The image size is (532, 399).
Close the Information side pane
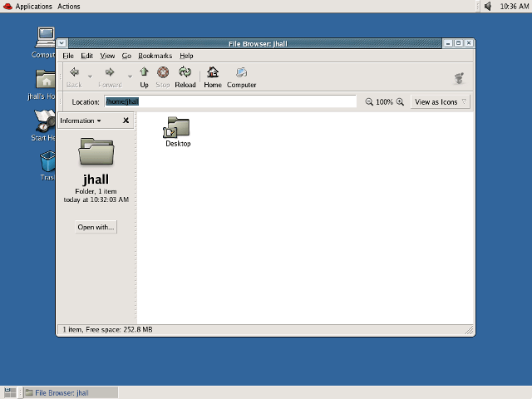point(126,121)
